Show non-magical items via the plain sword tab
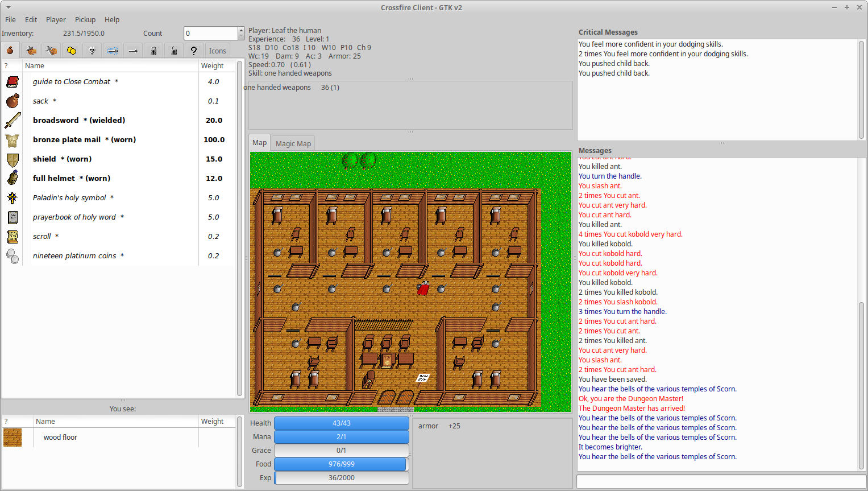This screenshot has width=868, height=491. coord(133,51)
